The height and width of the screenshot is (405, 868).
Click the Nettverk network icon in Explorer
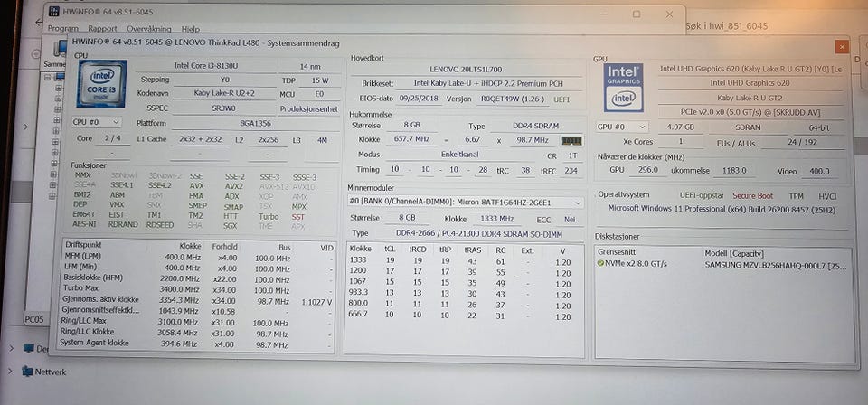click(27, 372)
